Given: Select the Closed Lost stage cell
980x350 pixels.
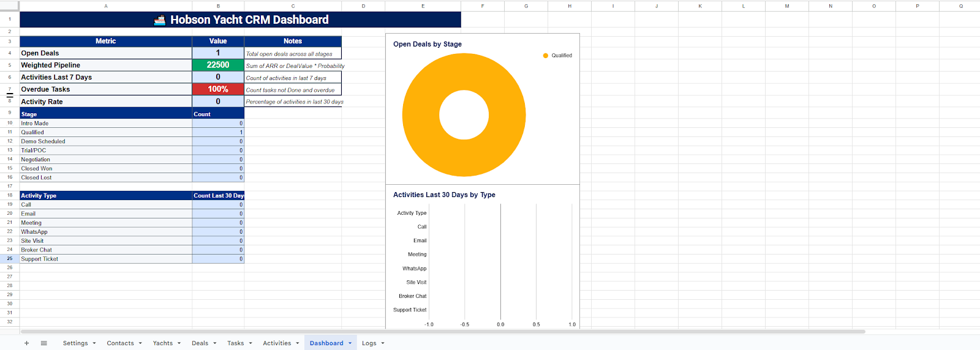Looking at the screenshot, I should (106, 177).
